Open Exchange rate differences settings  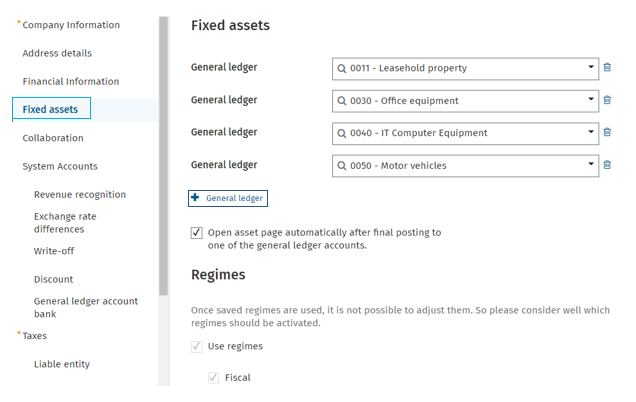(65, 223)
